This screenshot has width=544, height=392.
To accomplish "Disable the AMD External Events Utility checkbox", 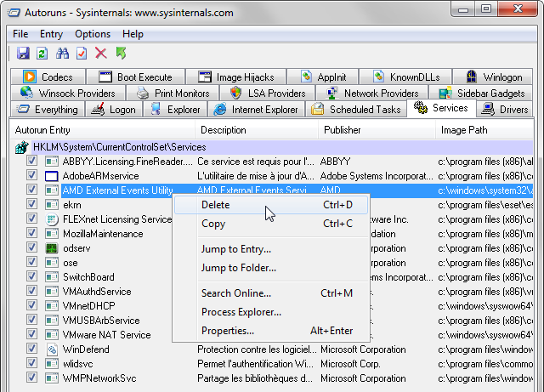I will point(32,190).
